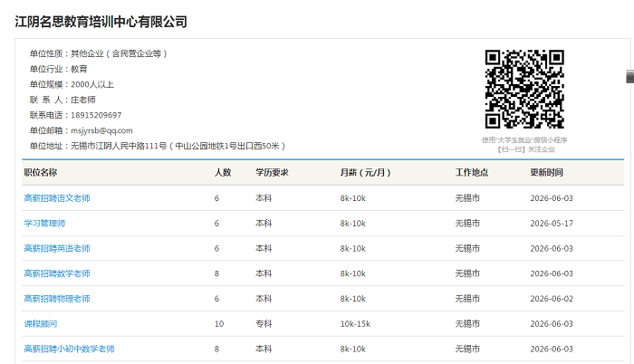Click the email msjyrsb@qq.com

coord(101,130)
